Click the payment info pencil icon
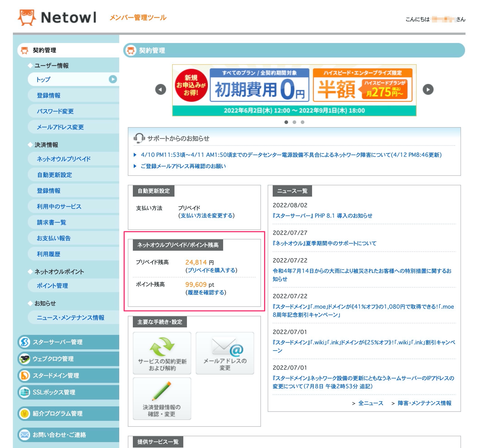487x448 pixels. point(161,391)
